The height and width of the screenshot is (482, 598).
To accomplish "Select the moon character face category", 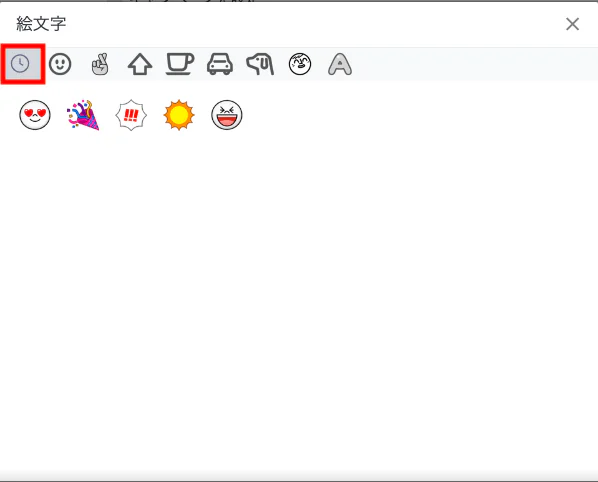I will (300, 64).
